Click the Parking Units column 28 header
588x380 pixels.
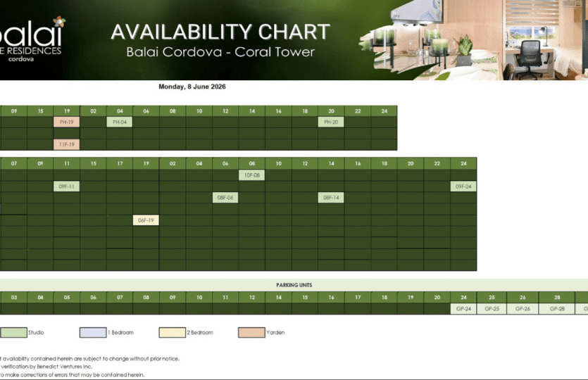pos(557,298)
